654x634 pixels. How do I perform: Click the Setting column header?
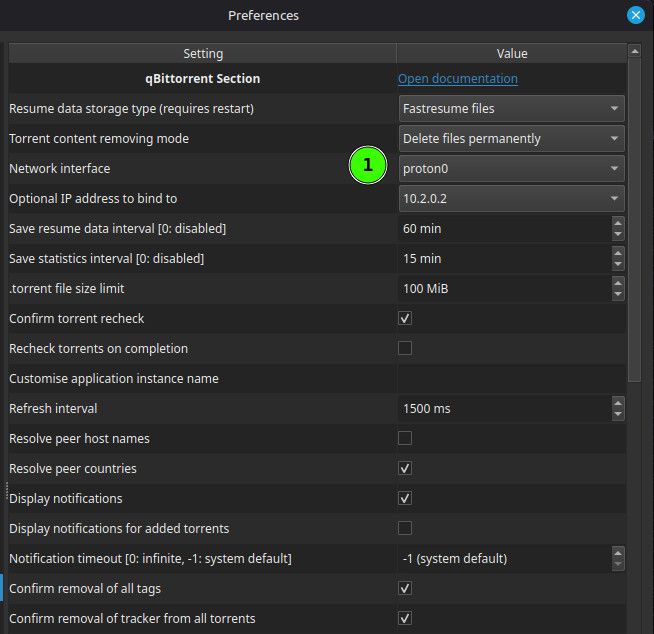(203, 53)
